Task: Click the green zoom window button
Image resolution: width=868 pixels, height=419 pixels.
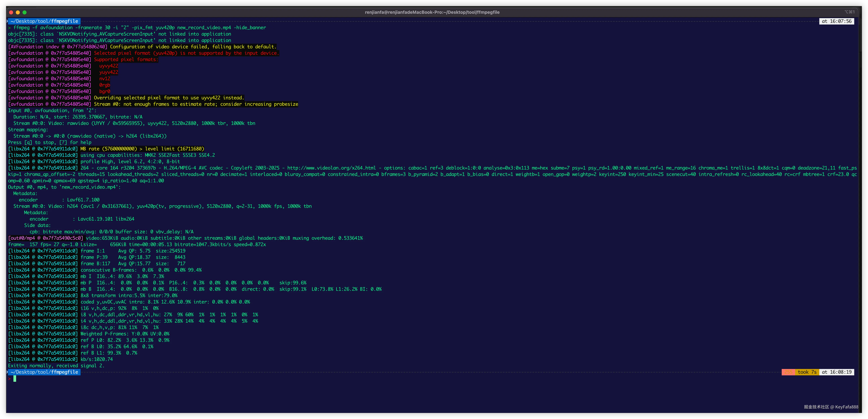Action: click(x=25, y=12)
